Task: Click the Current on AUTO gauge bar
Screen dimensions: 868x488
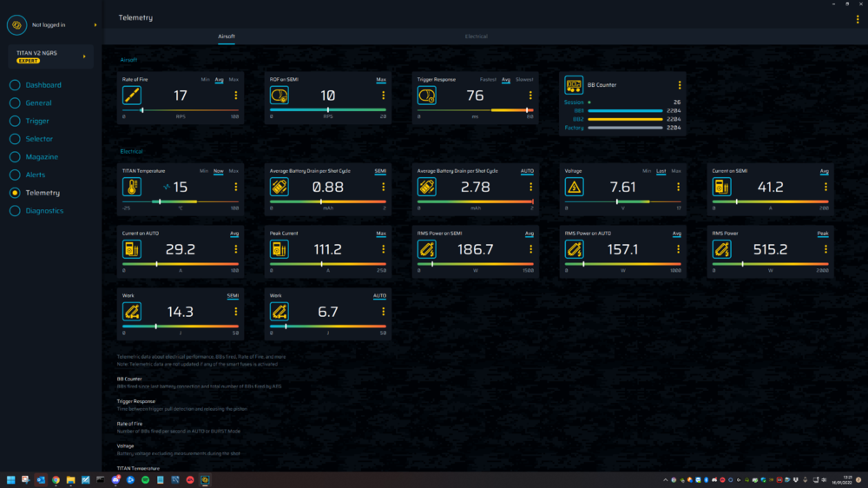Action: pos(180,264)
